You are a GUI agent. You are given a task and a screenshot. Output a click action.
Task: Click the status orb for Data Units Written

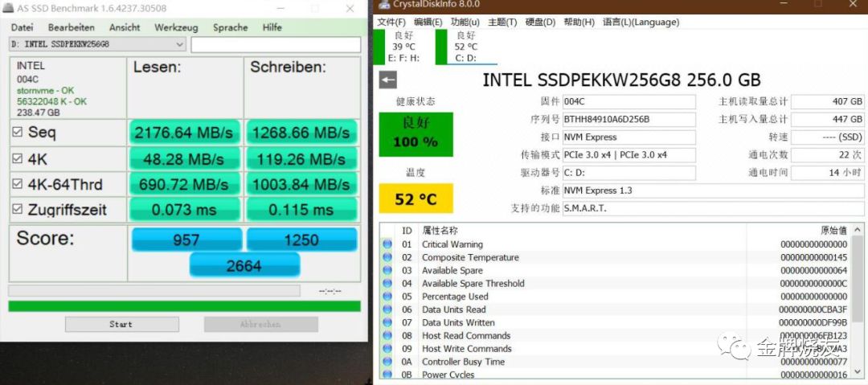tap(387, 322)
